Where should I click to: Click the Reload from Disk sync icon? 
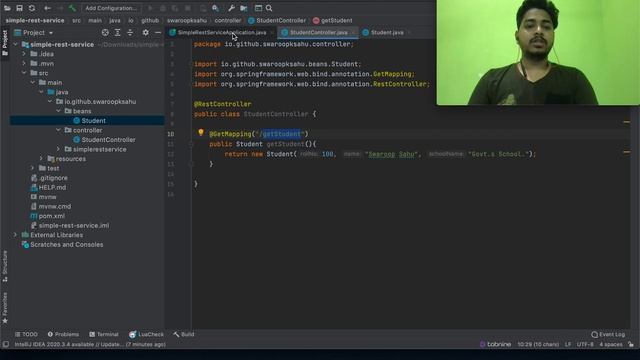tap(32, 8)
